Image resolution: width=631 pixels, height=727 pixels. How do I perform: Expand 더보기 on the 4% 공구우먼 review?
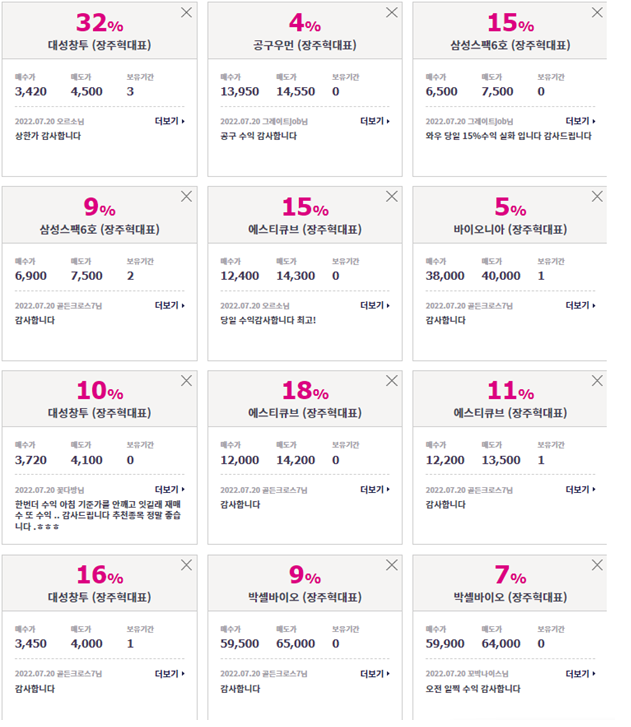tap(375, 121)
